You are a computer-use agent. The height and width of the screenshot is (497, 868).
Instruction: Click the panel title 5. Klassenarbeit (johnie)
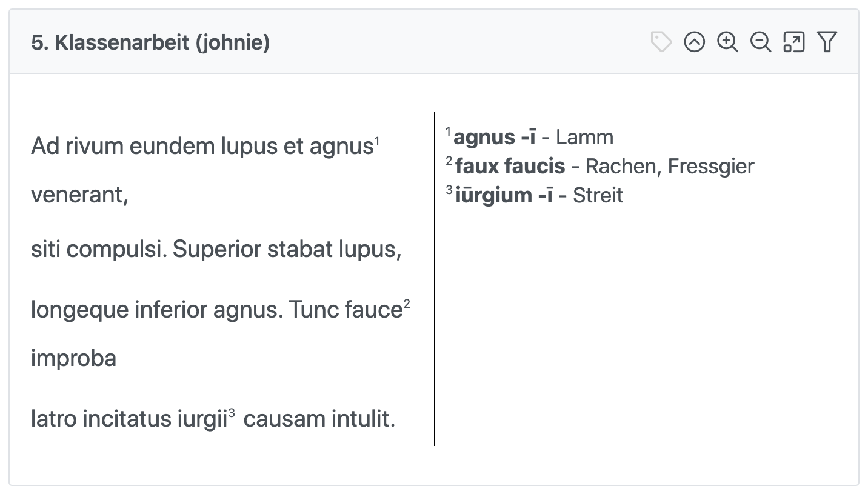point(150,42)
